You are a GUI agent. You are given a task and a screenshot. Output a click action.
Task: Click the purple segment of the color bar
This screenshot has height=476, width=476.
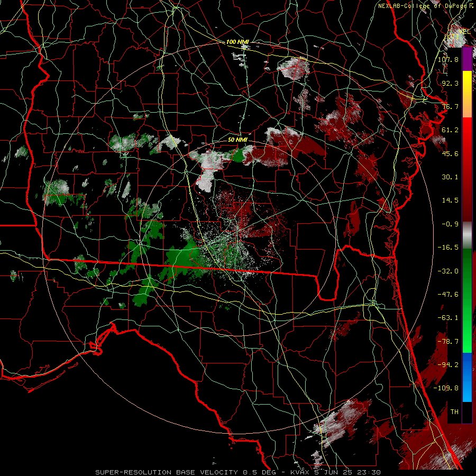pyautogui.click(x=467, y=59)
